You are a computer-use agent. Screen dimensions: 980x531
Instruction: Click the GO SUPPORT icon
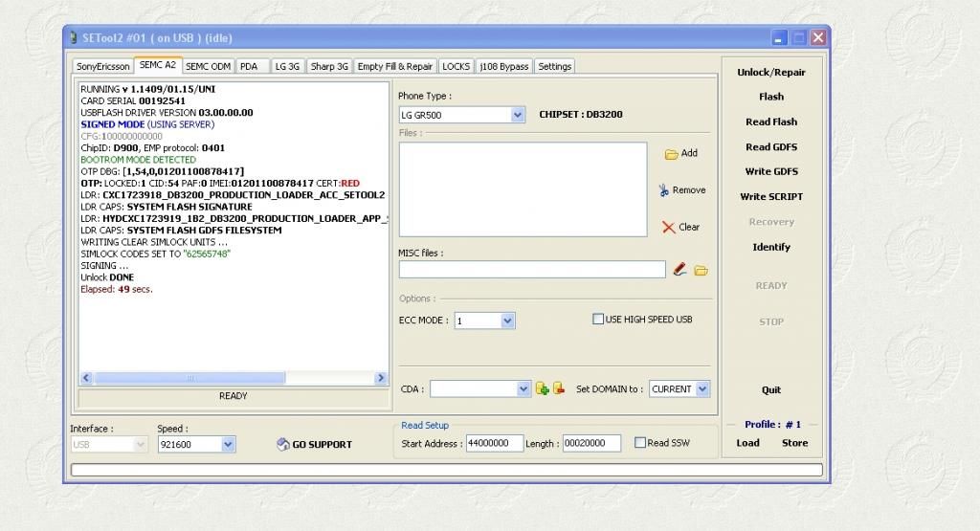tap(283, 444)
